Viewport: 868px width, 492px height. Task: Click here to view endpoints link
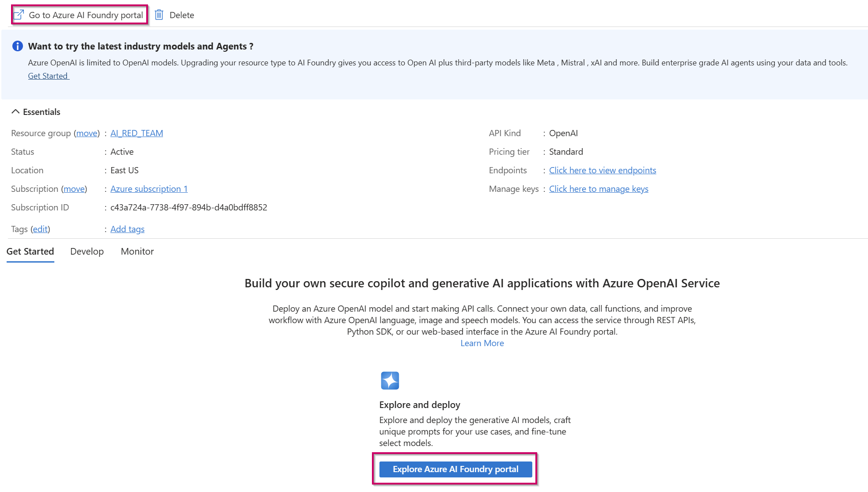pos(603,170)
